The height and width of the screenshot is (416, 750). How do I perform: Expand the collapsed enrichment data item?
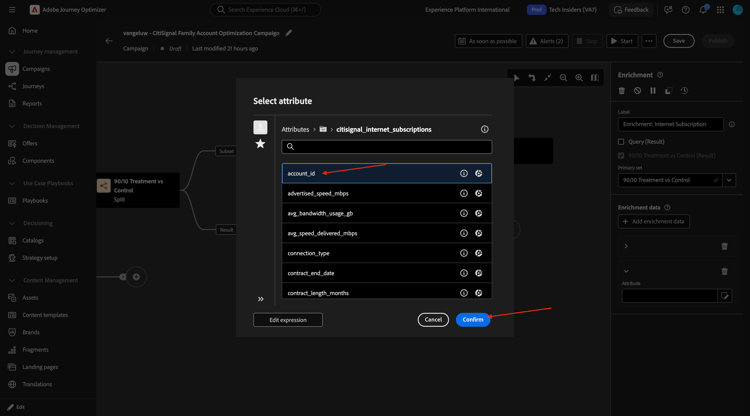coord(626,246)
